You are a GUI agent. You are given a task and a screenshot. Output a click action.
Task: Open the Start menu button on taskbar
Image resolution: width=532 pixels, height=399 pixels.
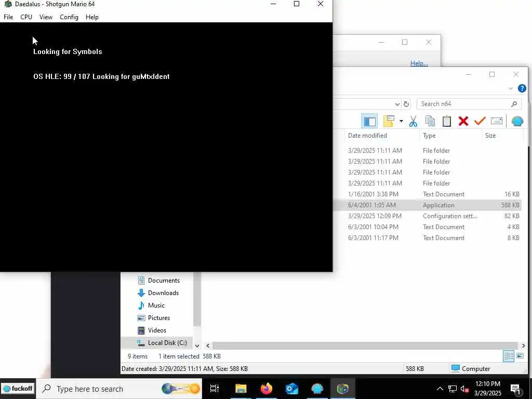click(x=18, y=389)
